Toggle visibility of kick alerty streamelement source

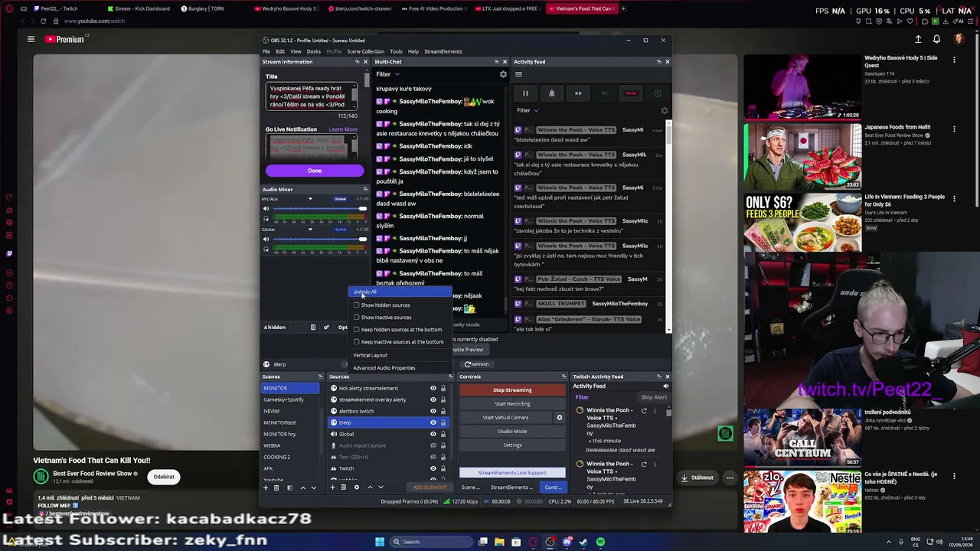click(433, 388)
